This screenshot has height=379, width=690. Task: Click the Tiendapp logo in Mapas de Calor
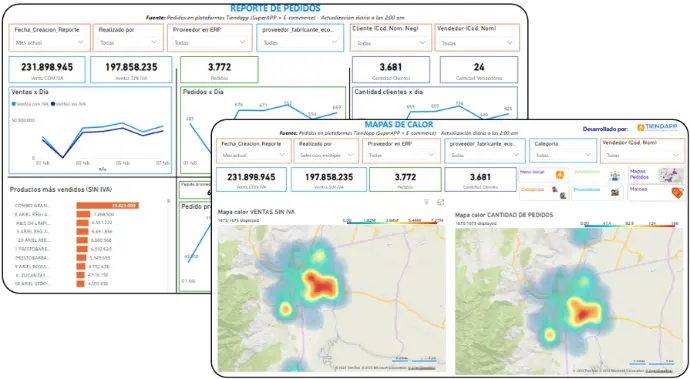click(x=657, y=127)
